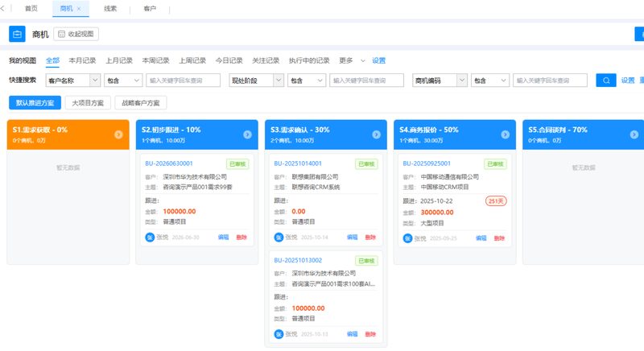This screenshot has width=644, height=351.
Task: Focus keyword input for 商机编码 search
Action: 551,81
